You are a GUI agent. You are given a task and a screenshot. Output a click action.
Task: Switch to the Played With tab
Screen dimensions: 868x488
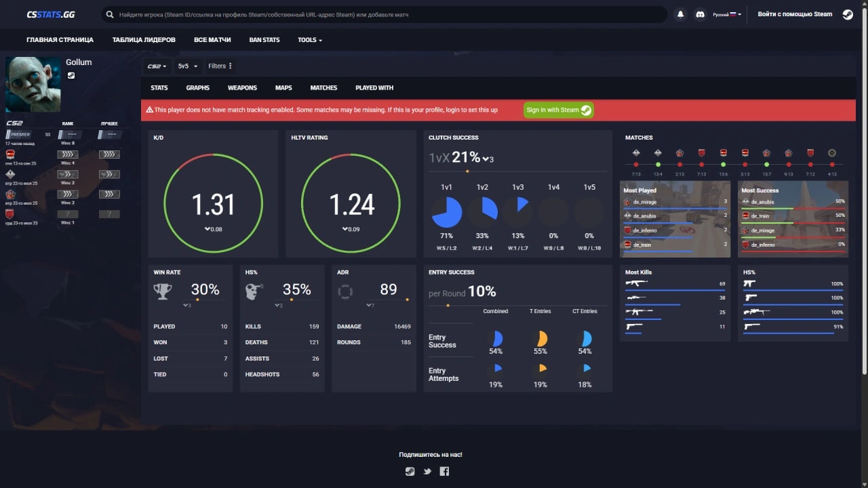374,87
